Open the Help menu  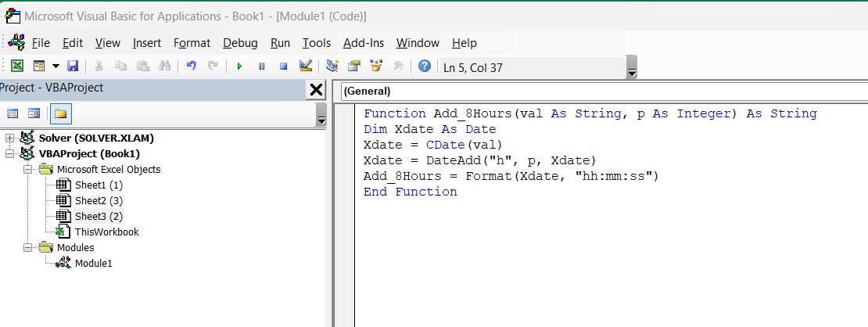coord(464,43)
